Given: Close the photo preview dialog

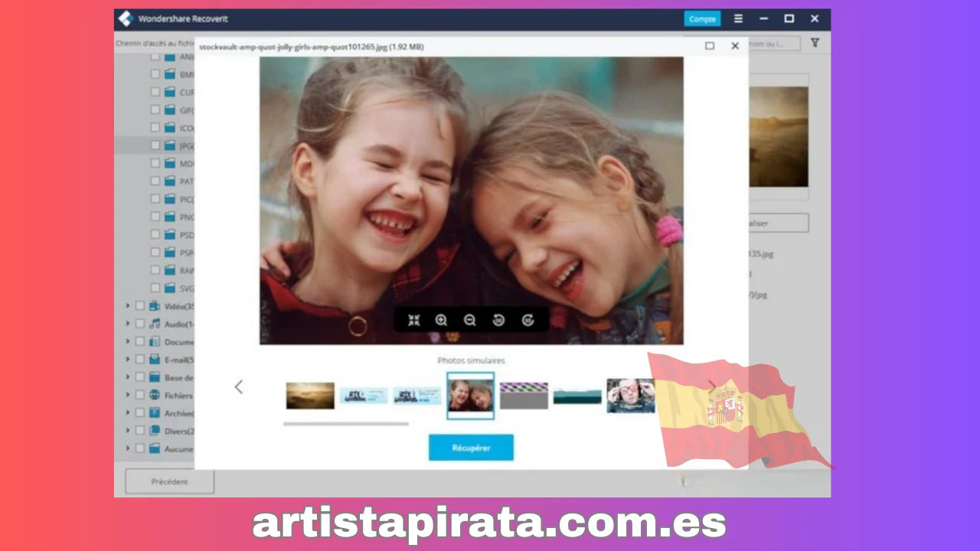Looking at the screenshot, I should click(x=735, y=46).
